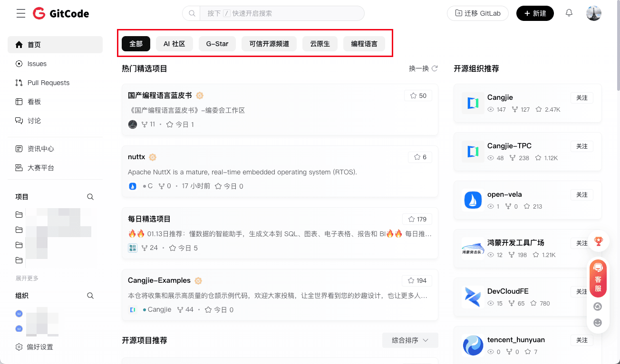Open the notifications bell
The height and width of the screenshot is (364, 620).
pyautogui.click(x=569, y=13)
